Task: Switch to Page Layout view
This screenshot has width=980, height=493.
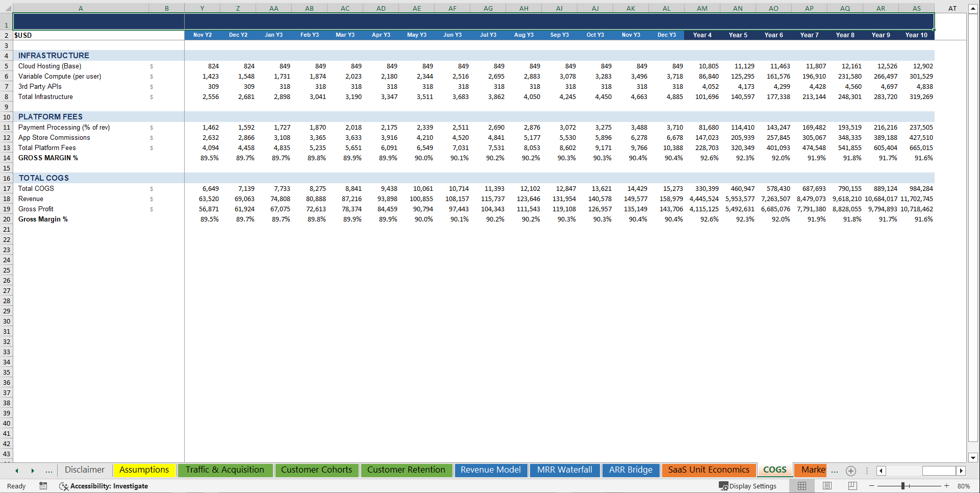Action: point(827,486)
